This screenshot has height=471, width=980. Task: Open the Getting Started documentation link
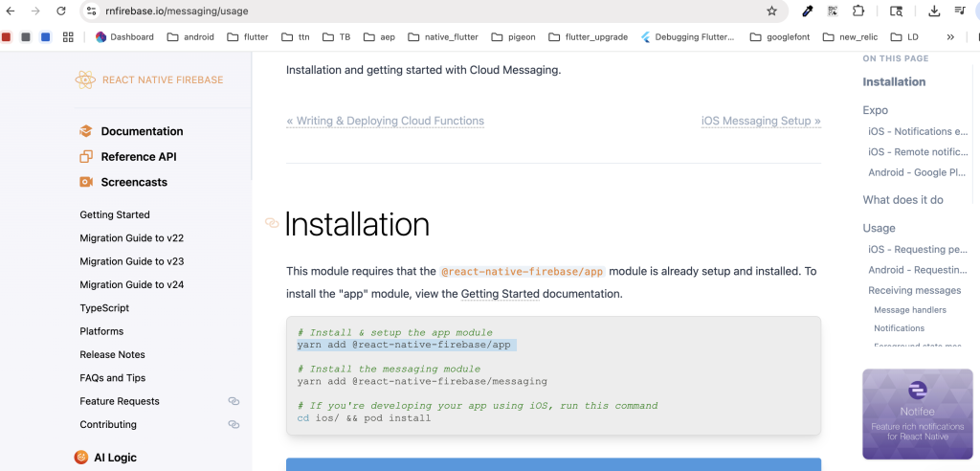[500, 293]
